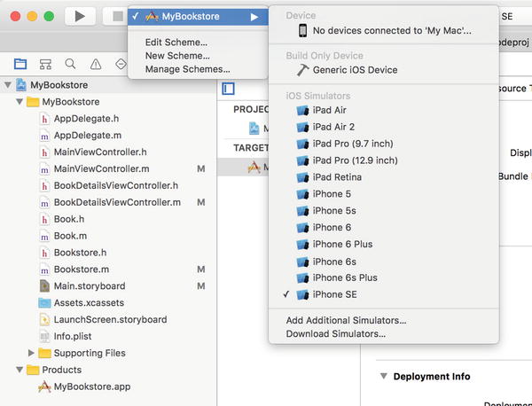Select the iPad Air simulator
This screenshot has width=532, height=406.
tap(384, 110)
